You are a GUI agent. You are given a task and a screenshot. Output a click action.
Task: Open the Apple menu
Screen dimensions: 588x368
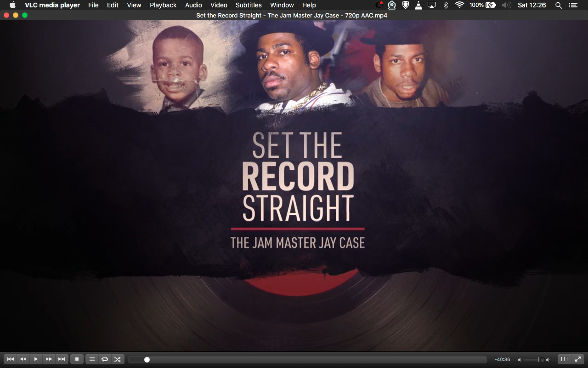[x=12, y=5]
